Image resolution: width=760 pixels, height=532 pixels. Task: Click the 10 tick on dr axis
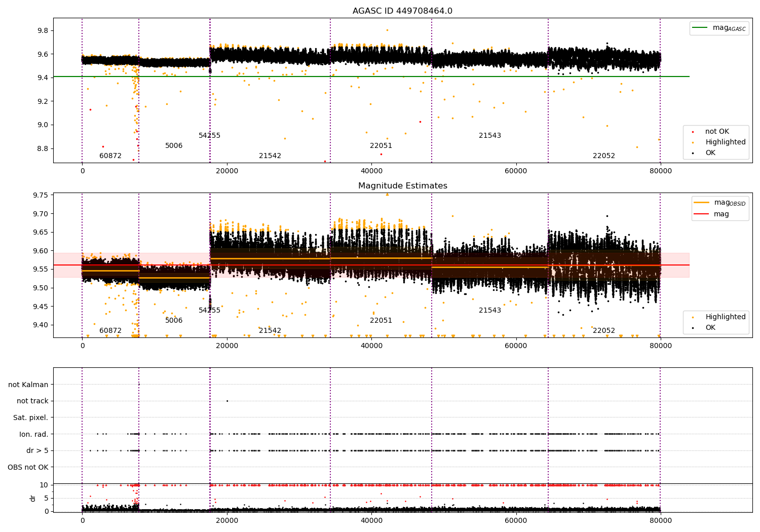tap(44, 485)
